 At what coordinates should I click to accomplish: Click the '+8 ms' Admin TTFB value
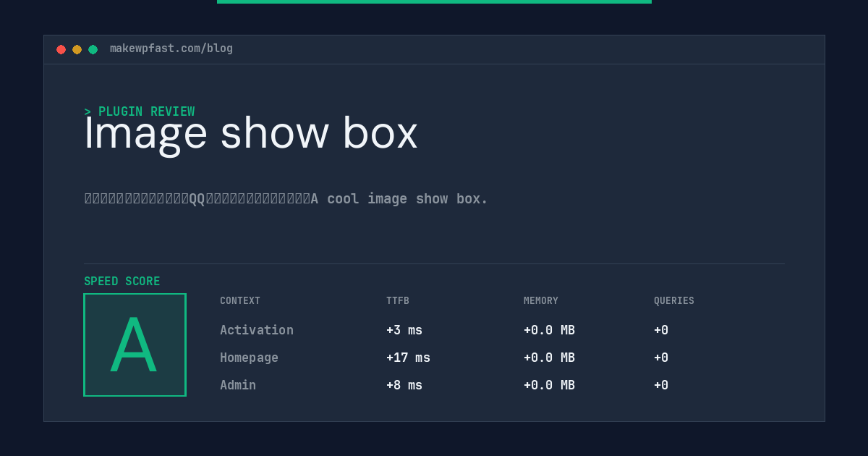pyautogui.click(x=404, y=385)
